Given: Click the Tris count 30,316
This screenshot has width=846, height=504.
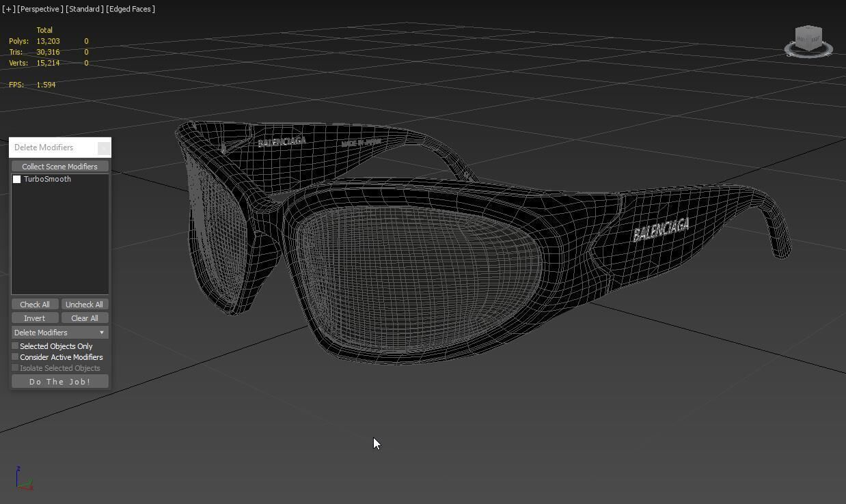Looking at the screenshot, I should (x=48, y=52).
